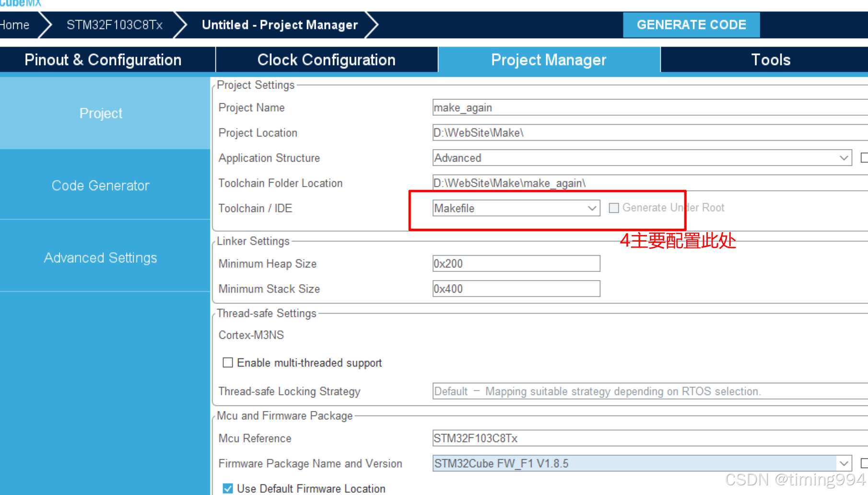
Task: Open Untitled - Project Manager breadcrumb
Action: click(280, 25)
